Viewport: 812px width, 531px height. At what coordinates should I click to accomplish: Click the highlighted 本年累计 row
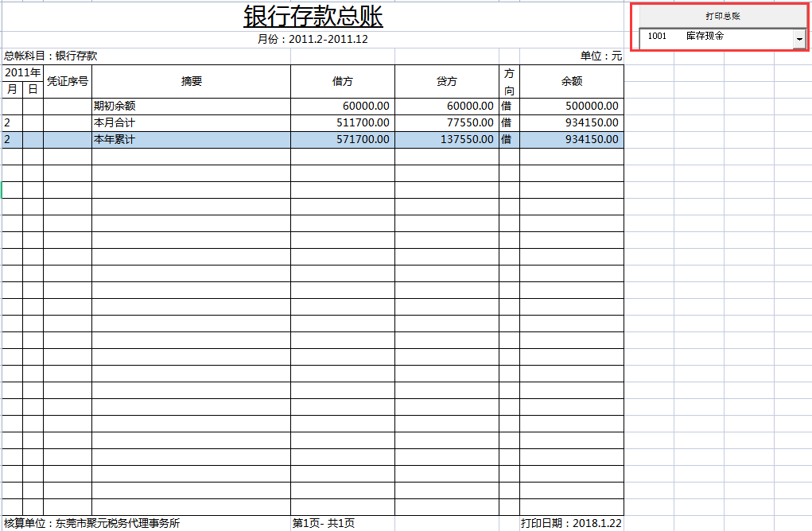pos(117,139)
